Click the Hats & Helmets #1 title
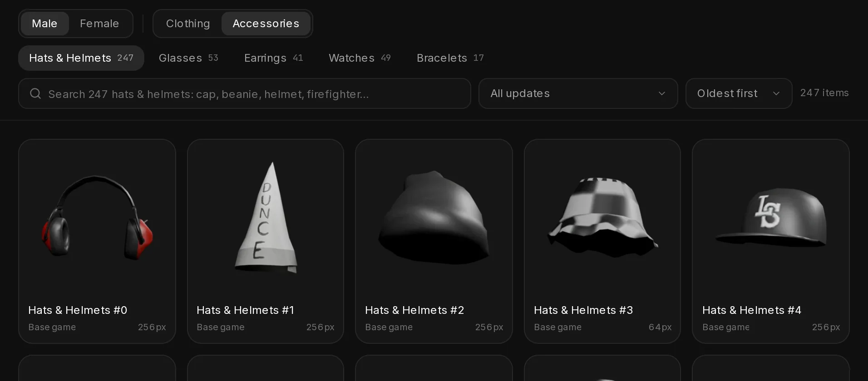This screenshot has height=381, width=868. click(246, 310)
